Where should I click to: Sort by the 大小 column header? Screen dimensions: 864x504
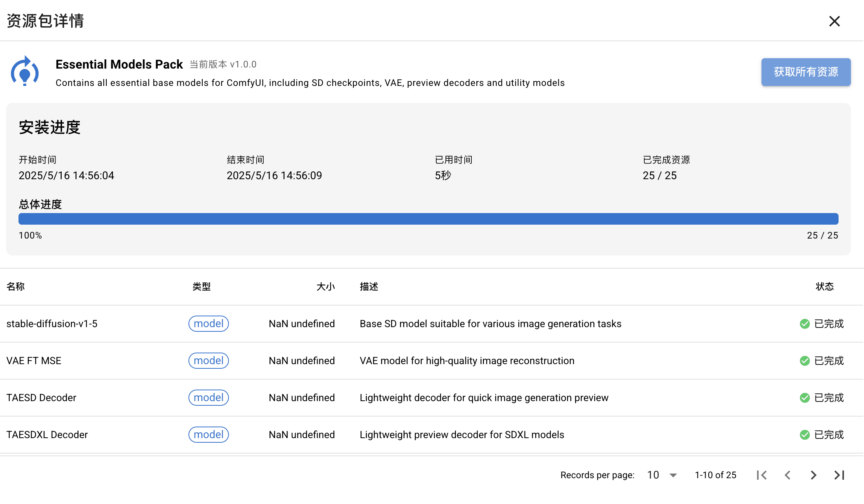(x=325, y=287)
